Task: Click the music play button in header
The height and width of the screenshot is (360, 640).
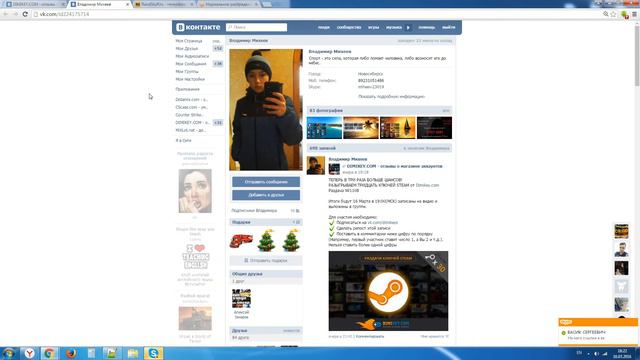Action: pyautogui.click(x=408, y=27)
